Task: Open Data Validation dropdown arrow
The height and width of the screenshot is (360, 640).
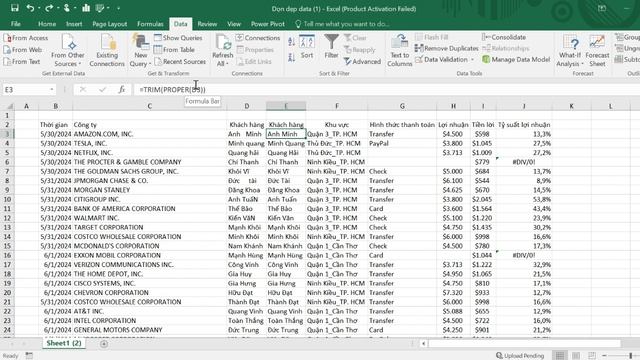Action: pos(473,60)
